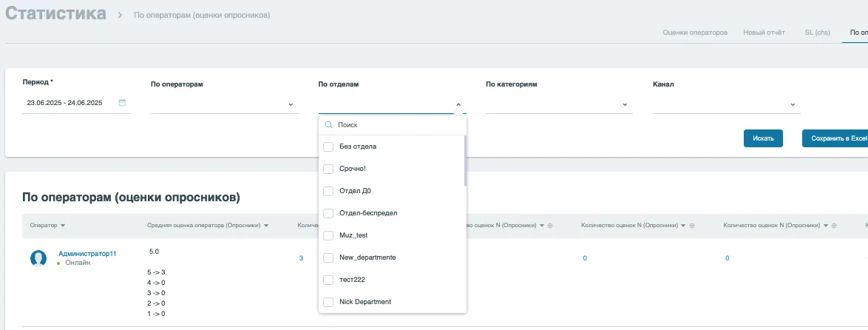Click the Администратор11 operator link
The image size is (868, 330).
tap(87, 253)
